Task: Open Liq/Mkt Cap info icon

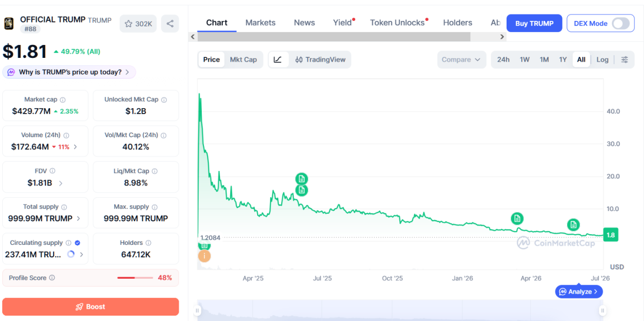Action: [x=155, y=171]
